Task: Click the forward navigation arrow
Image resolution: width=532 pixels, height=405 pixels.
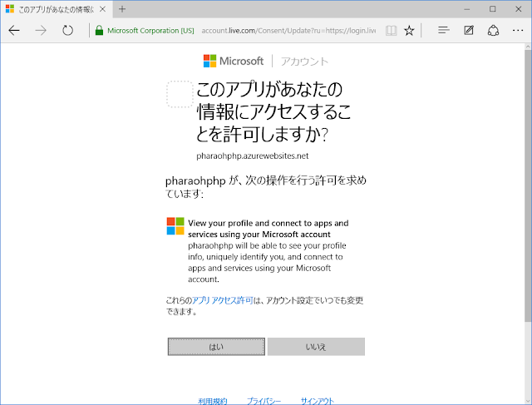Action: pyautogui.click(x=41, y=31)
